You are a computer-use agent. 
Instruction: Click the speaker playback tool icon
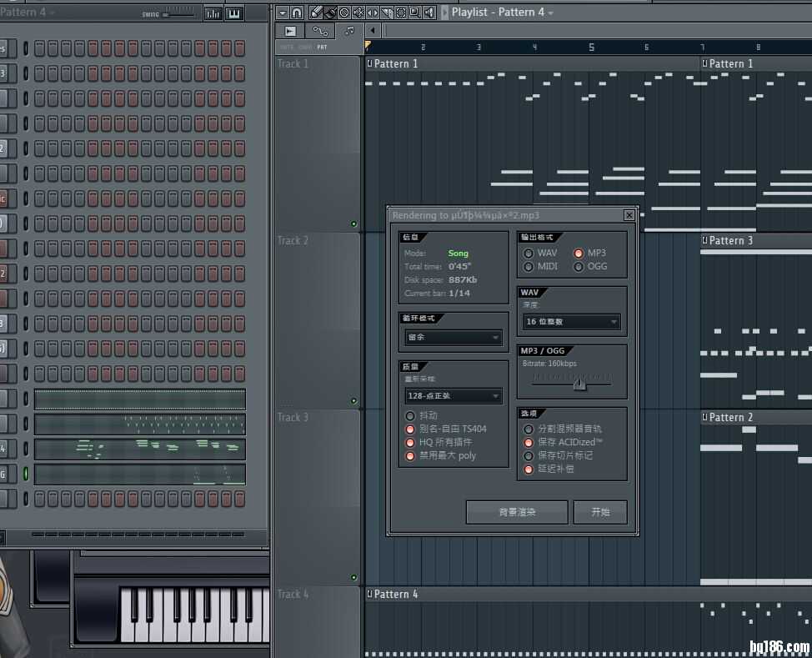coord(429,13)
